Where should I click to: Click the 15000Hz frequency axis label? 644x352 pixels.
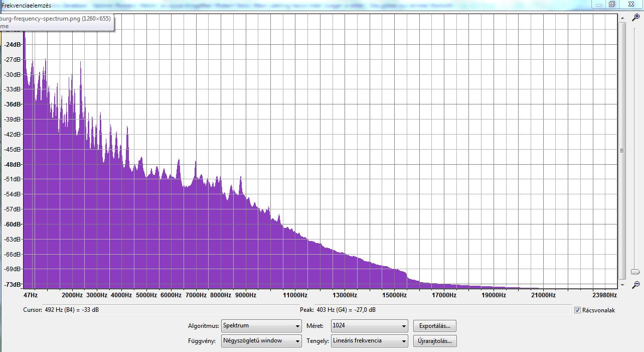click(394, 295)
